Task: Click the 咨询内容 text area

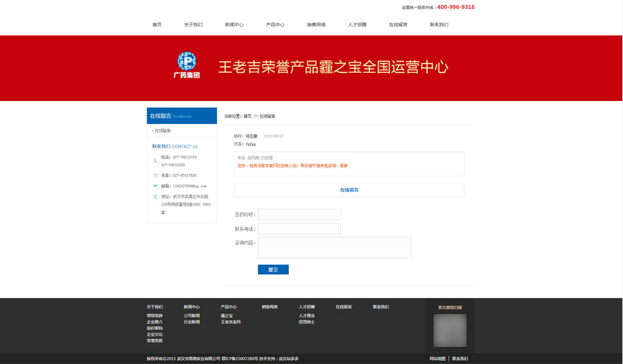Action: tap(334, 247)
